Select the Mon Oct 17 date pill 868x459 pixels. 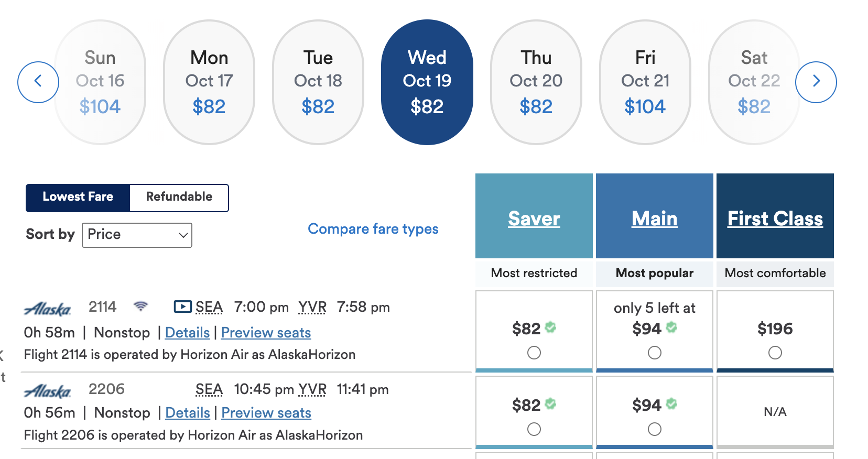[x=209, y=81]
